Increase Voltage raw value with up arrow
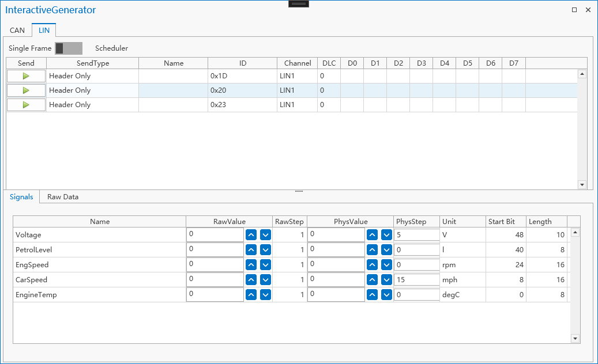The height and width of the screenshot is (364, 598). 251,235
